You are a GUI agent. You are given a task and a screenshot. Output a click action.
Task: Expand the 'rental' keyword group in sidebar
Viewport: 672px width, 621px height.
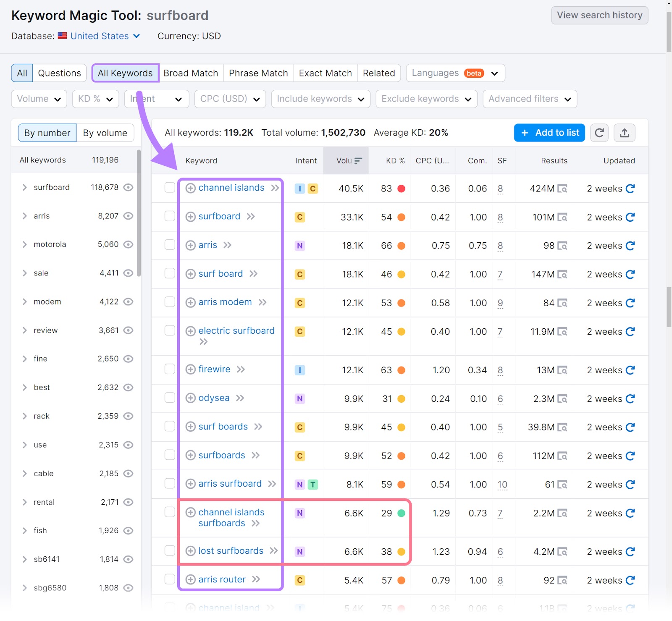[24, 502]
